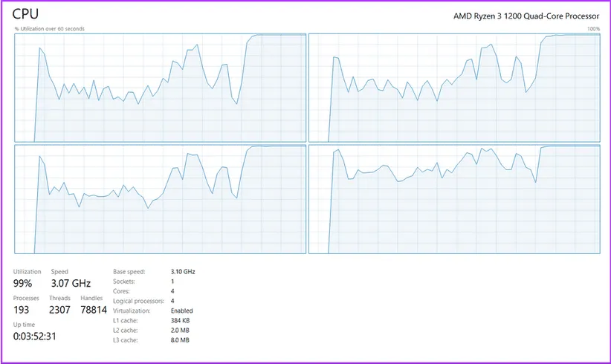
Task: Click the L3 cache 8.0 MB value
Action: (x=181, y=339)
